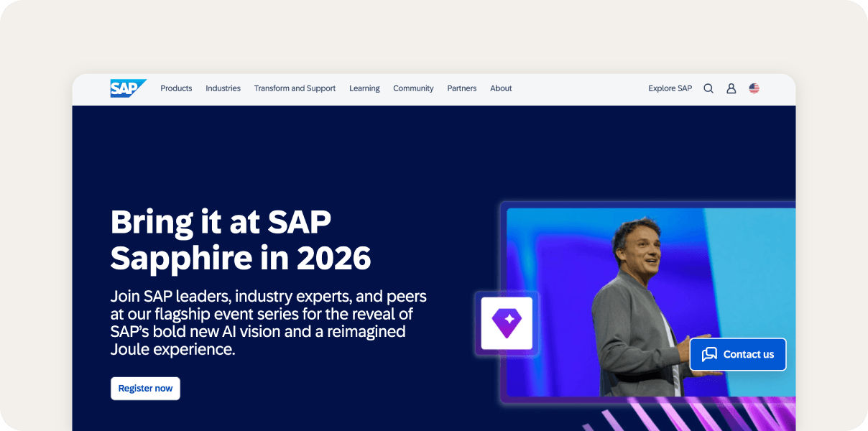The image size is (868, 431).
Task: Open the SAP account profile icon
Action: 731,88
